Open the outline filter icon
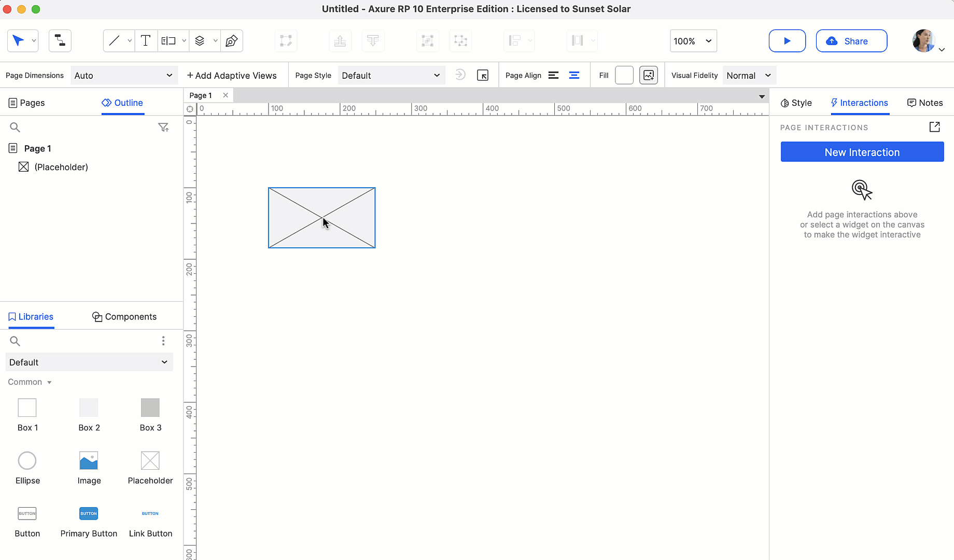This screenshot has width=954, height=560. [x=163, y=127]
